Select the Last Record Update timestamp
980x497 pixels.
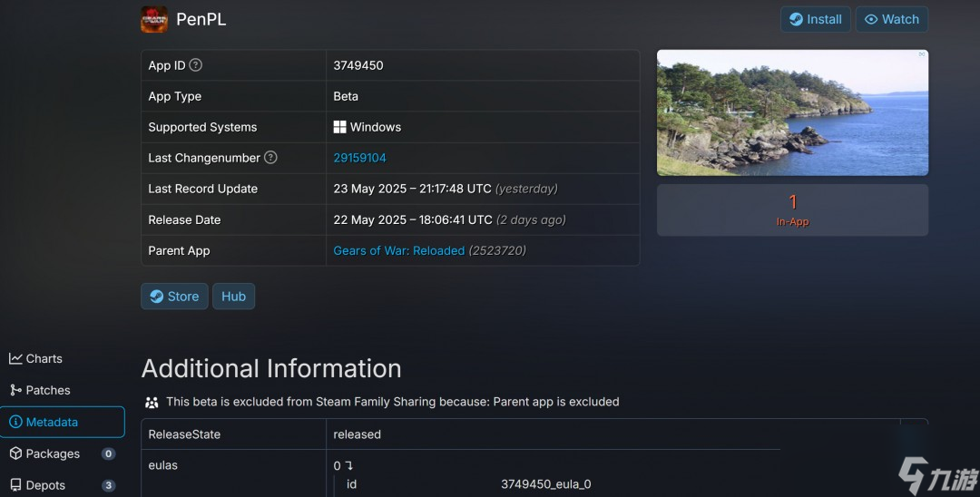(x=413, y=189)
